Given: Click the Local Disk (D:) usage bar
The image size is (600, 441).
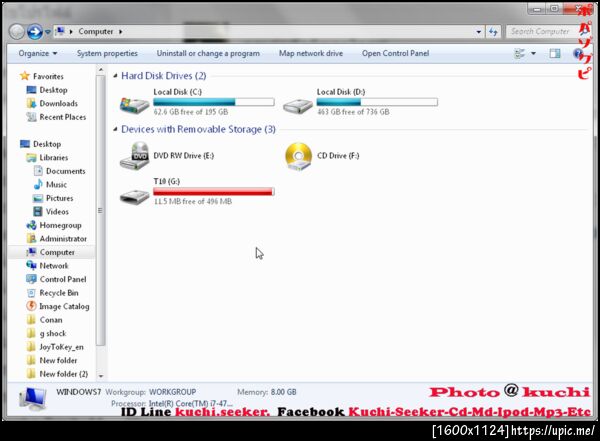Looking at the screenshot, I should (377, 102).
